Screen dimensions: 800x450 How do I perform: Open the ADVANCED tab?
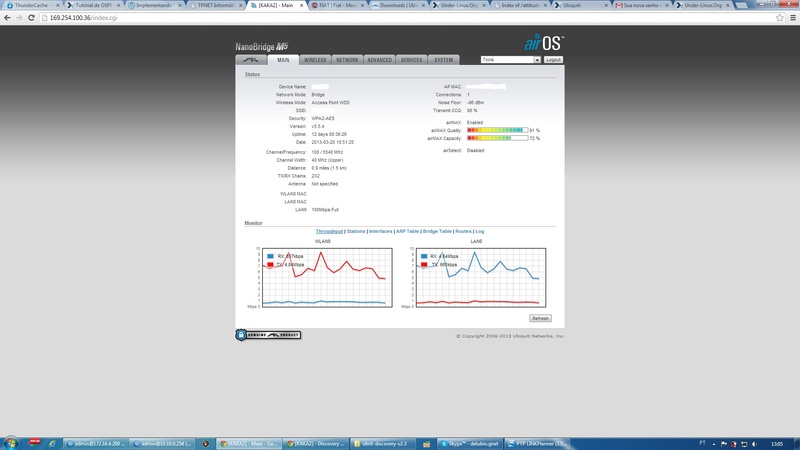click(380, 60)
